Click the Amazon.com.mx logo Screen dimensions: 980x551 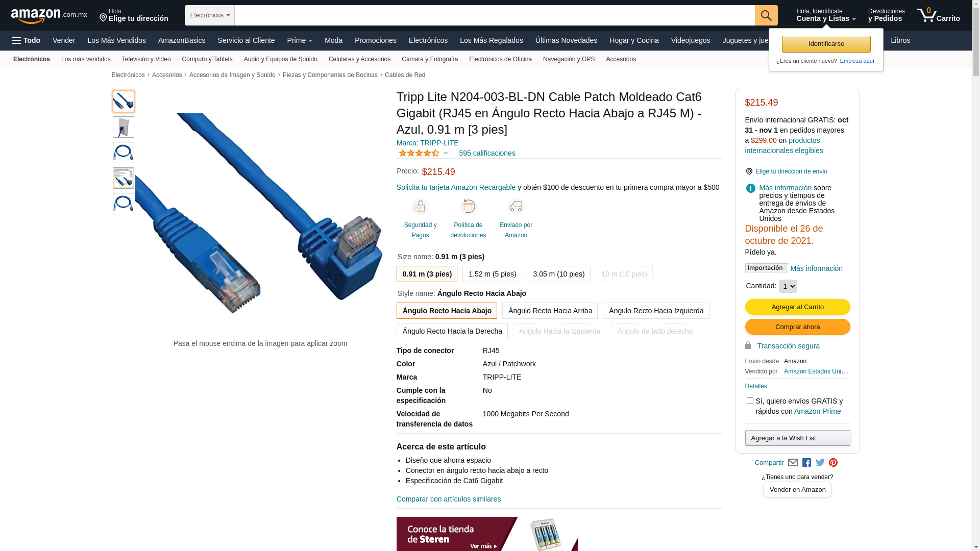[49, 15]
